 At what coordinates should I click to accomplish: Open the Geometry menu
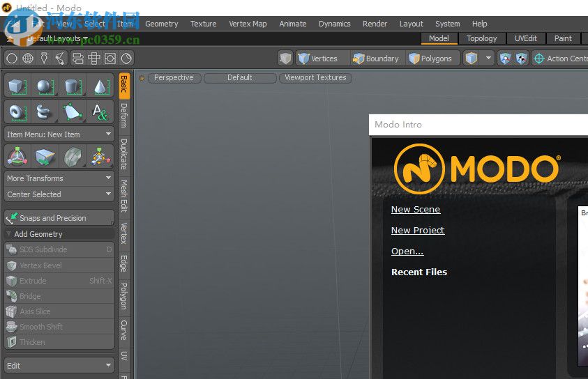click(x=162, y=24)
